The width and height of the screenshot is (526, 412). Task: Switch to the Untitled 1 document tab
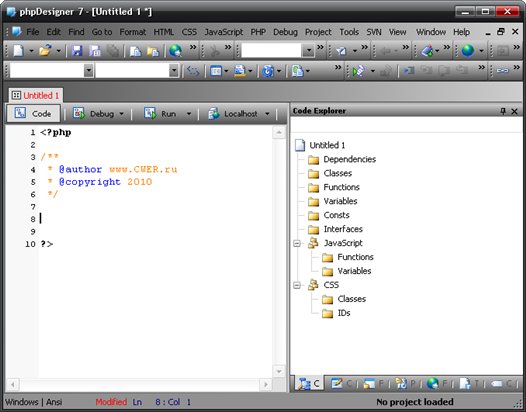coord(36,96)
